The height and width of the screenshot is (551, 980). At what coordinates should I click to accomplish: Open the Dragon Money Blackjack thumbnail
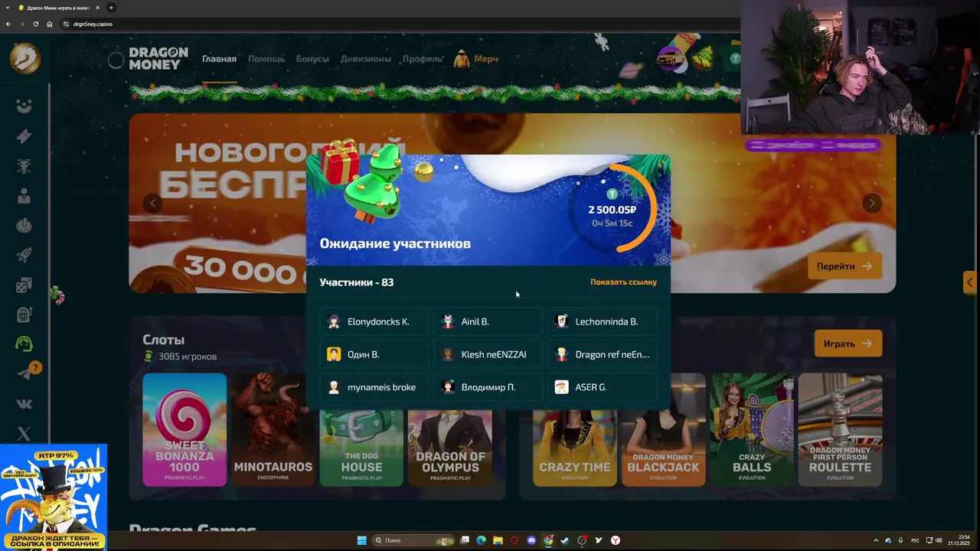click(x=663, y=429)
